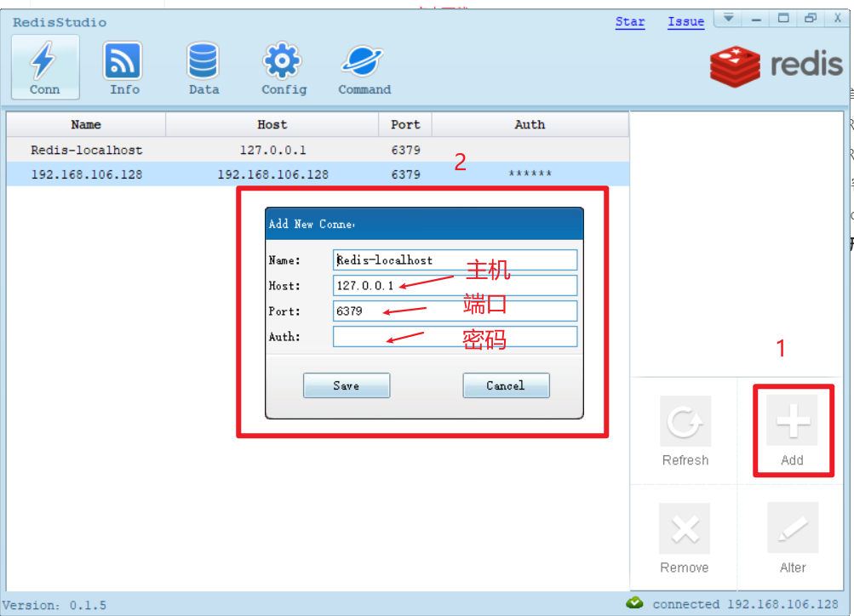Click the Version: 0.1.5 status text
Image resolution: width=854 pixels, height=616 pixels.
(54, 605)
